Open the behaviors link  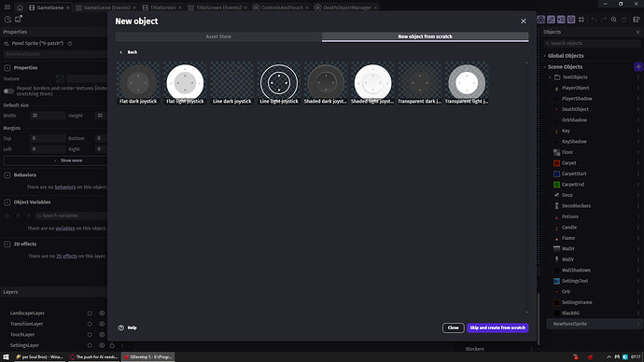coord(65,188)
